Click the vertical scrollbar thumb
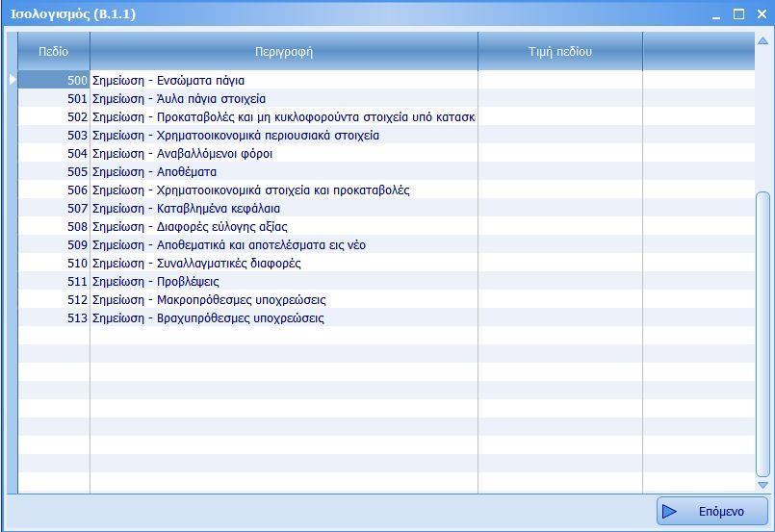The image size is (775, 532). click(762, 335)
